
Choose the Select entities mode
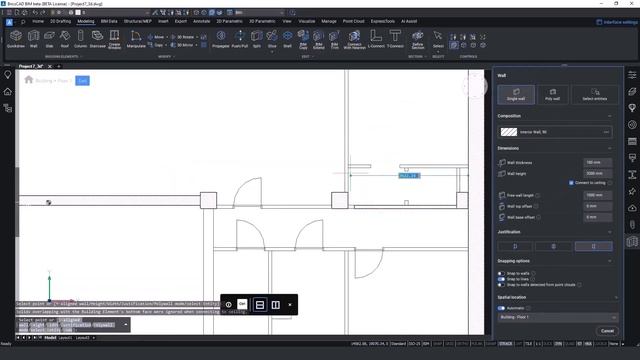(x=595, y=95)
